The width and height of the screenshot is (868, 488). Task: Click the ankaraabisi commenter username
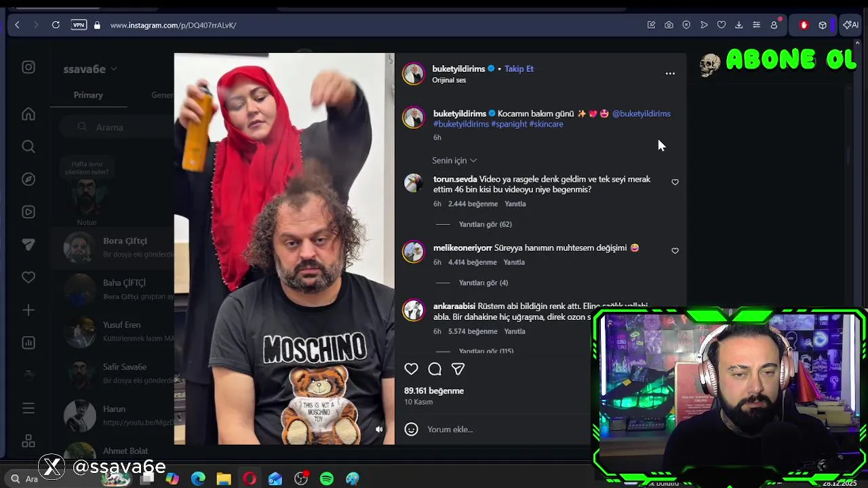click(x=454, y=306)
